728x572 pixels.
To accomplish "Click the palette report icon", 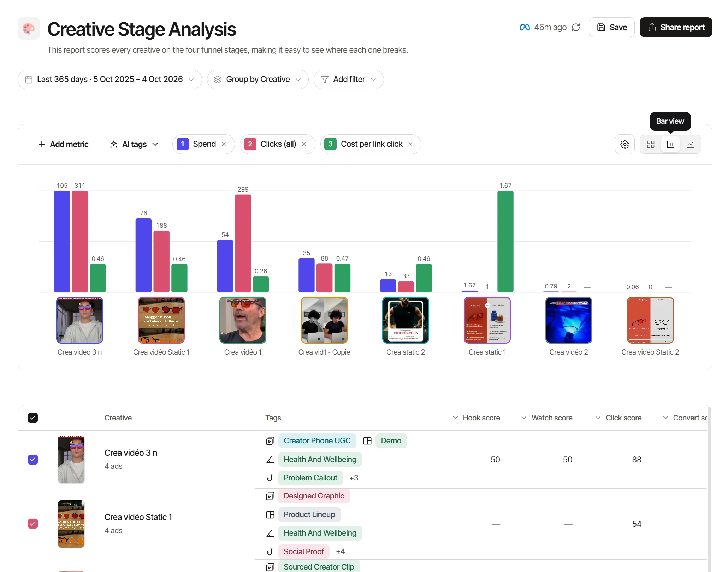I will point(29,28).
